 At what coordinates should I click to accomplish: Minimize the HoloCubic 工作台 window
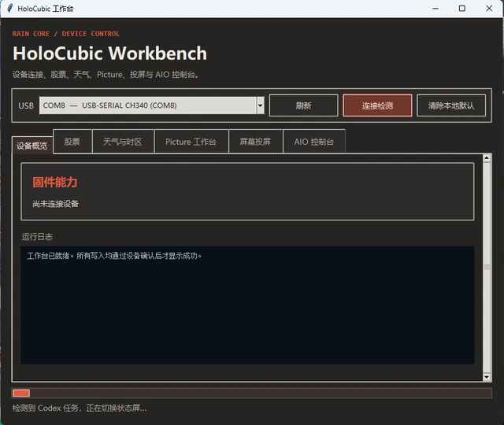(x=435, y=9)
